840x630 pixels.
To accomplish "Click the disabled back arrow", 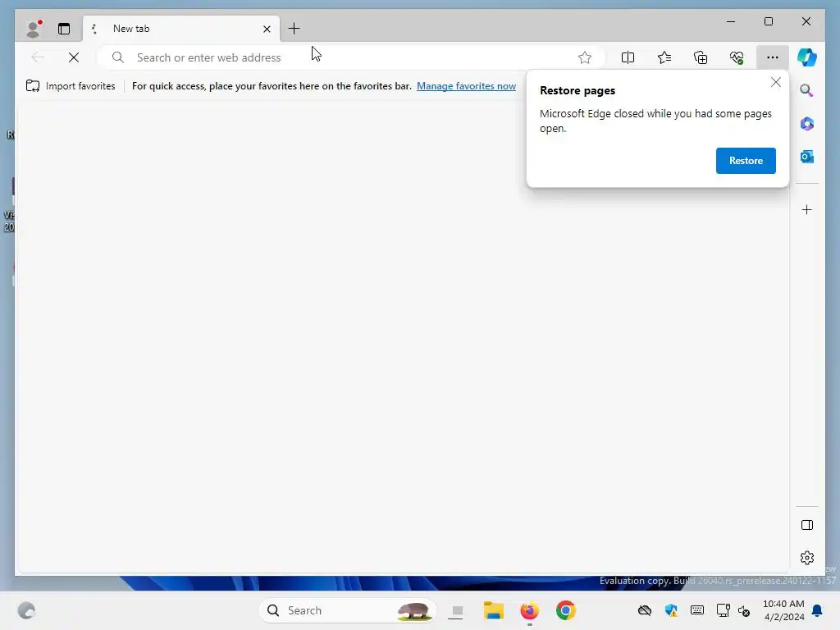I will click(x=38, y=57).
